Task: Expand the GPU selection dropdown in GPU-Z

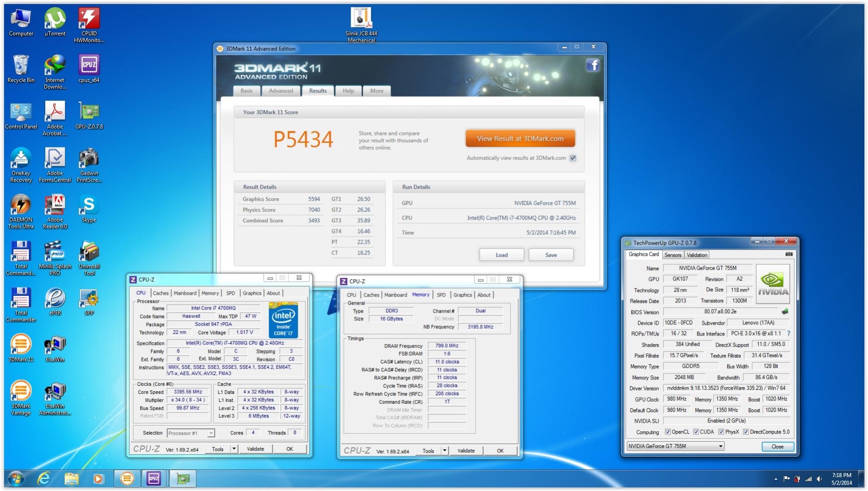Action: point(720,446)
